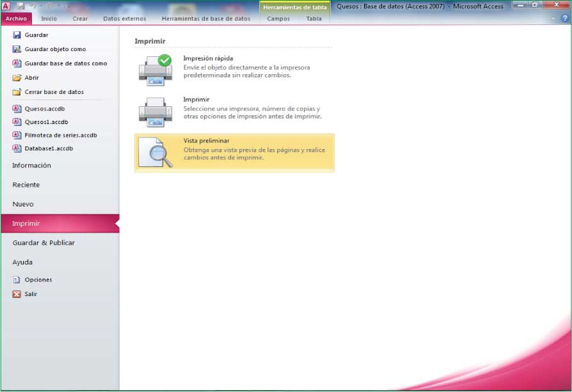This screenshot has width=572, height=392.
Task: Select Guardar & Publicar in sidebar
Action: [44, 243]
